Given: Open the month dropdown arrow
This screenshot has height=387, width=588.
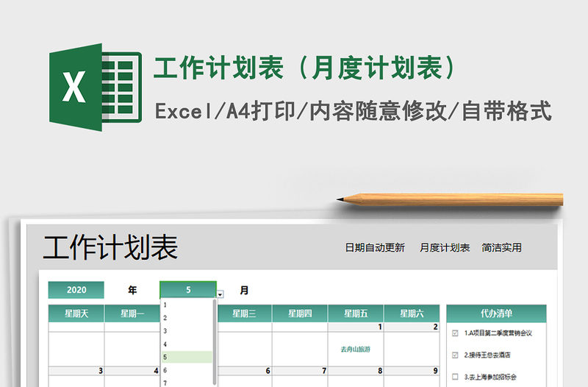Looking at the screenshot, I should 220,294.
